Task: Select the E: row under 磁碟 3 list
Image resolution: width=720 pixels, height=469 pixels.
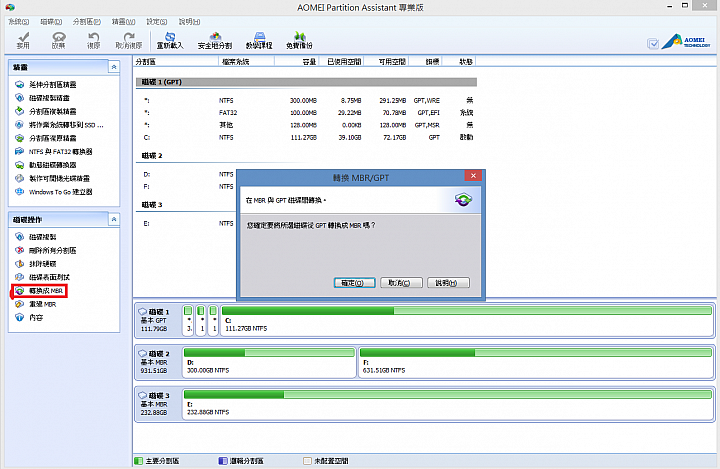Action: (186, 224)
